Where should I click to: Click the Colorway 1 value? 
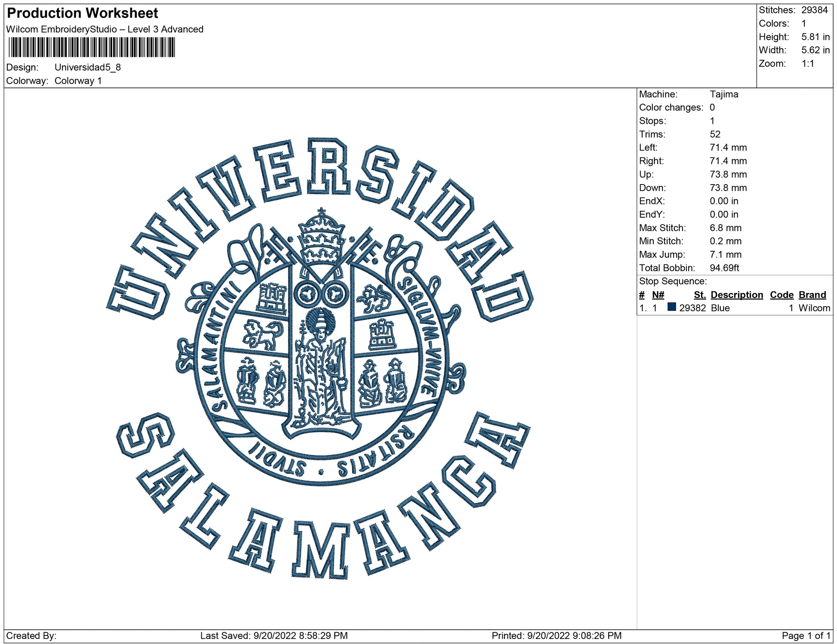pos(78,81)
